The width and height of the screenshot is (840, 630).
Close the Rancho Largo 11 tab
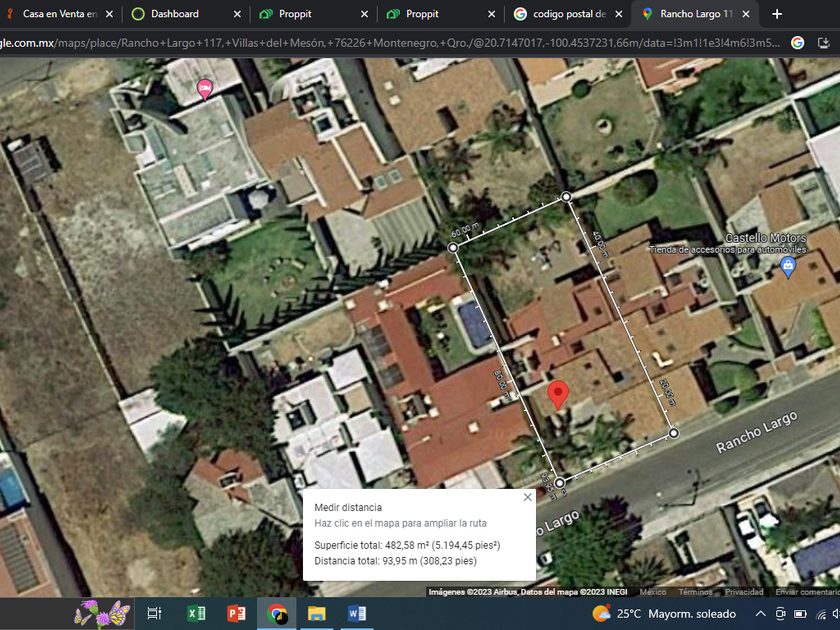pyautogui.click(x=746, y=14)
